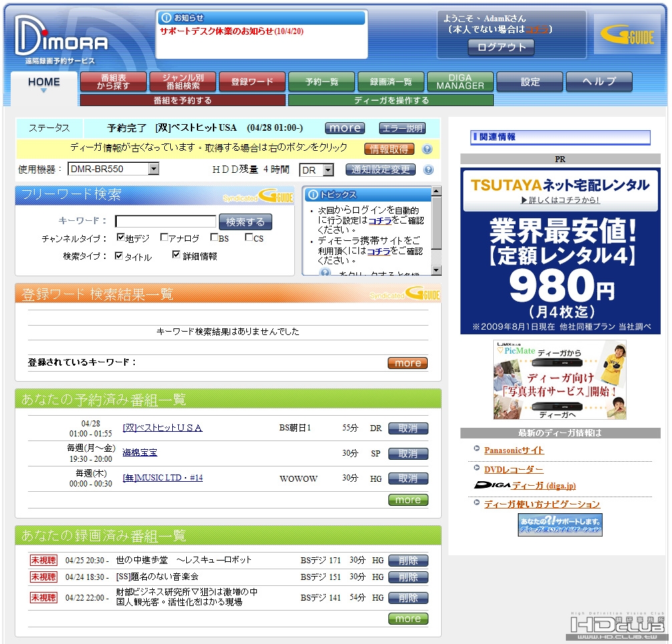Click the 情報取得 button
This screenshot has width=672, height=644.
(389, 149)
